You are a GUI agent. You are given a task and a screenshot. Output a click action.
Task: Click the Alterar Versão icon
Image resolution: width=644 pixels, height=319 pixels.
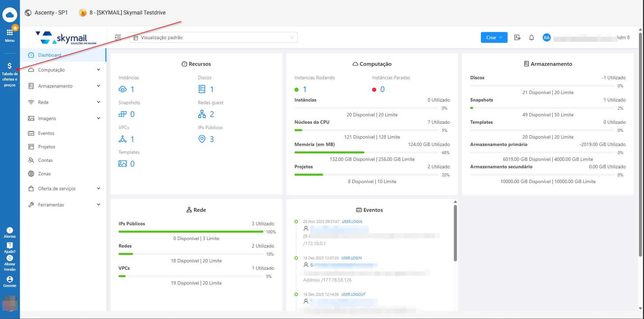pyautogui.click(x=10, y=258)
